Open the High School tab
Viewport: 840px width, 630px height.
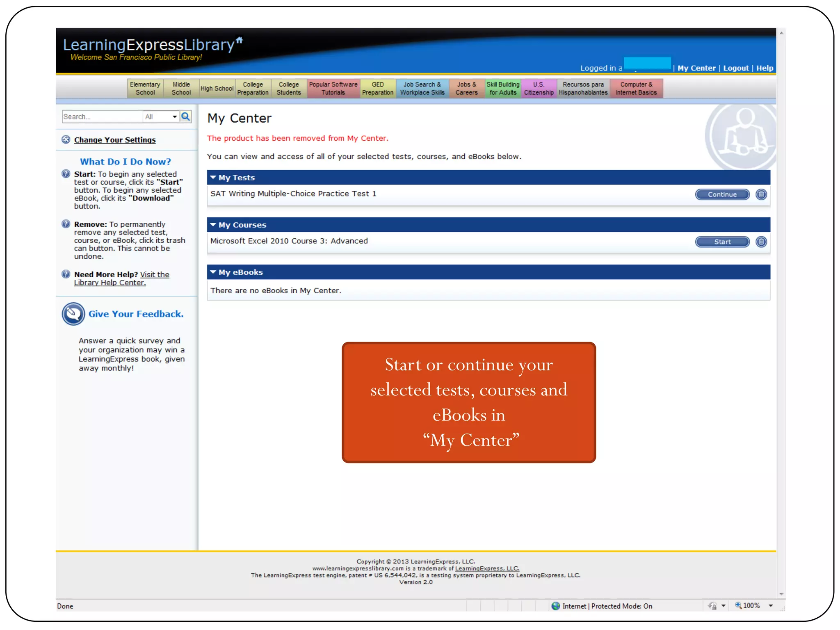217,88
